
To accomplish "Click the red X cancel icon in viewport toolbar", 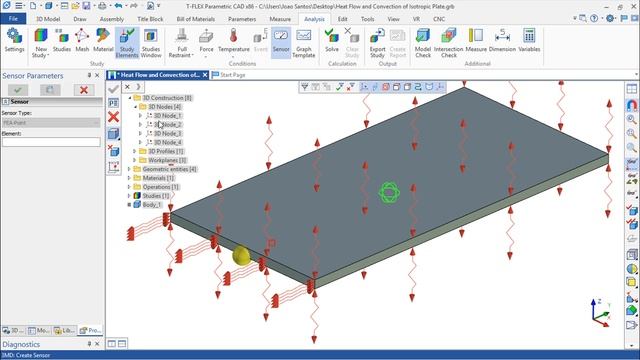I will pos(113,117).
